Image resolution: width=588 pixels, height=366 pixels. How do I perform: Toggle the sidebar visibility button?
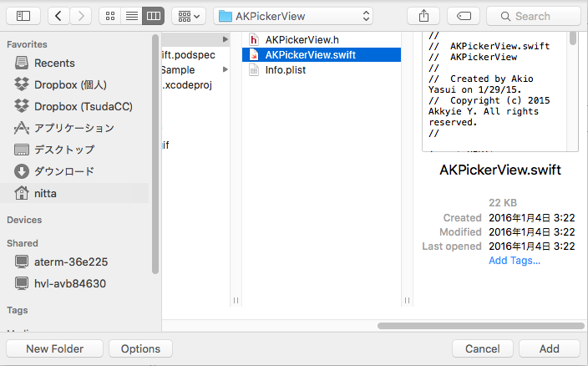click(x=23, y=16)
